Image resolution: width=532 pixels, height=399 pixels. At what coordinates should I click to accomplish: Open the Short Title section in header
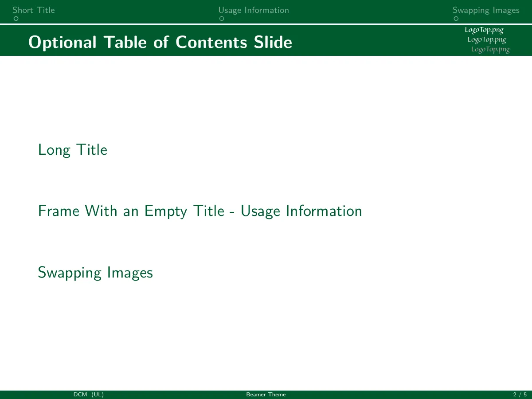34,10
